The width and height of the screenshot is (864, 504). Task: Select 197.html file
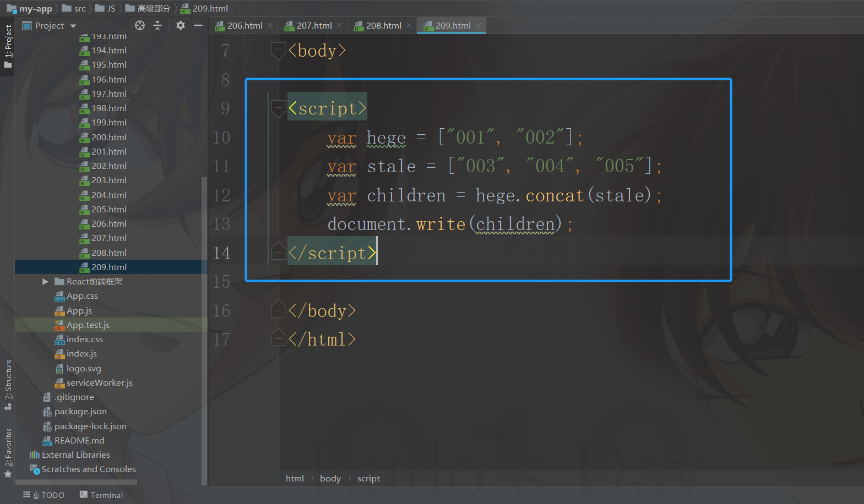(103, 94)
